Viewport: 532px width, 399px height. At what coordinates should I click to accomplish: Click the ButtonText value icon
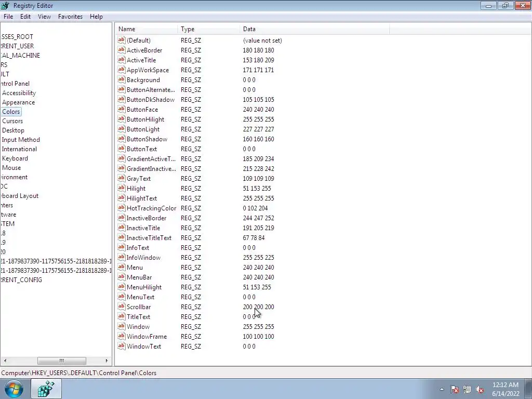click(x=122, y=148)
